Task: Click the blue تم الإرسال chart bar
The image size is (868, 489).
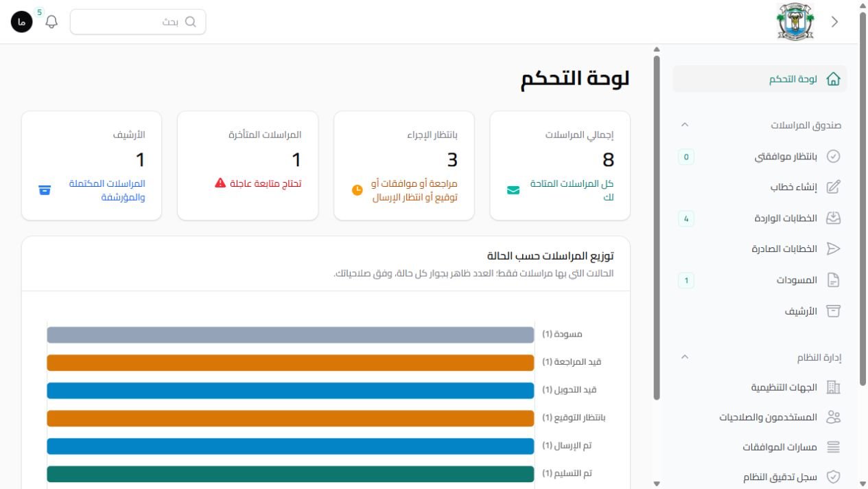Action: click(x=290, y=446)
